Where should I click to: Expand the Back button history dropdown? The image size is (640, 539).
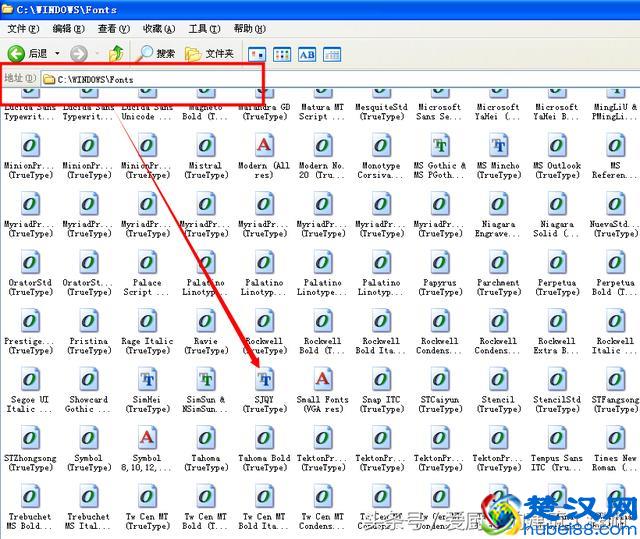pos(57,54)
